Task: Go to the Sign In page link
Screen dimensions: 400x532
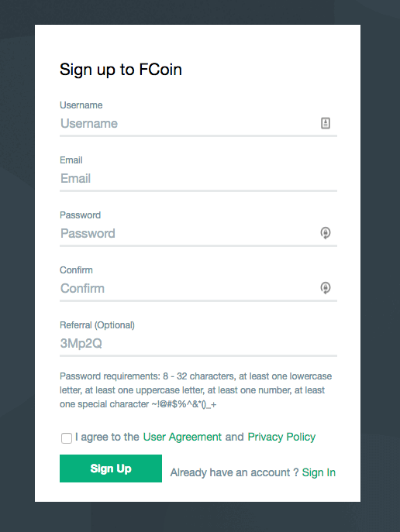Action: (x=319, y=472)
